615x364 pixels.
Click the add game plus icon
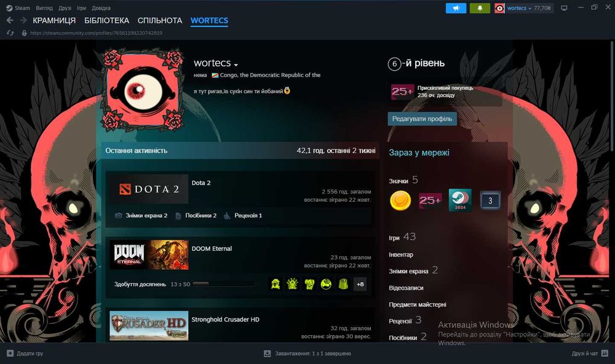tap(10, 354)
